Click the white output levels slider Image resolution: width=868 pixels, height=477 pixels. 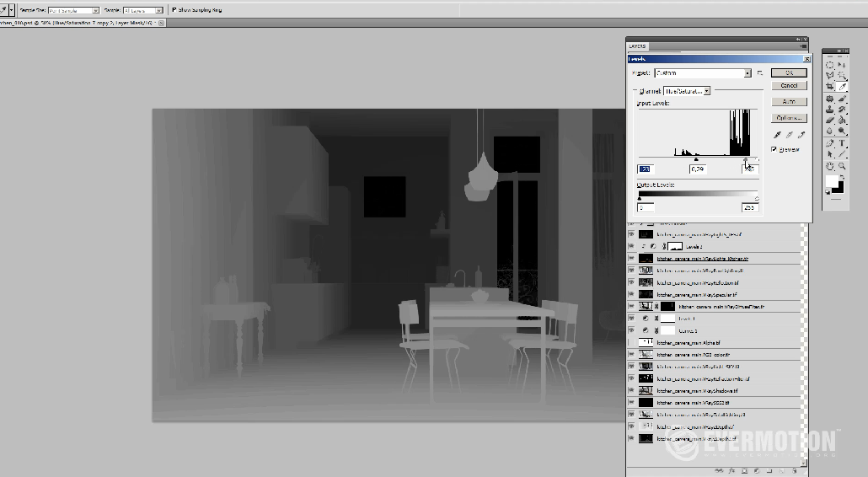click(757, 198)
